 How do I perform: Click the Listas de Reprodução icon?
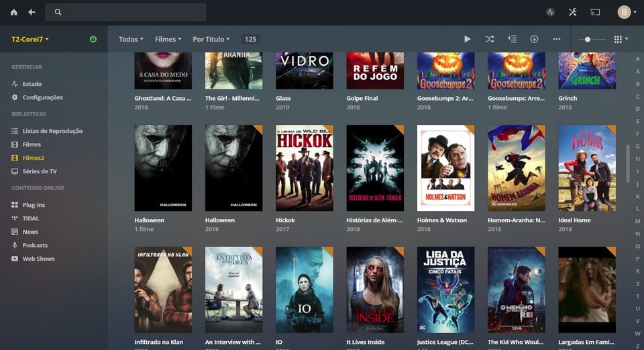click(x=15, y=131)
